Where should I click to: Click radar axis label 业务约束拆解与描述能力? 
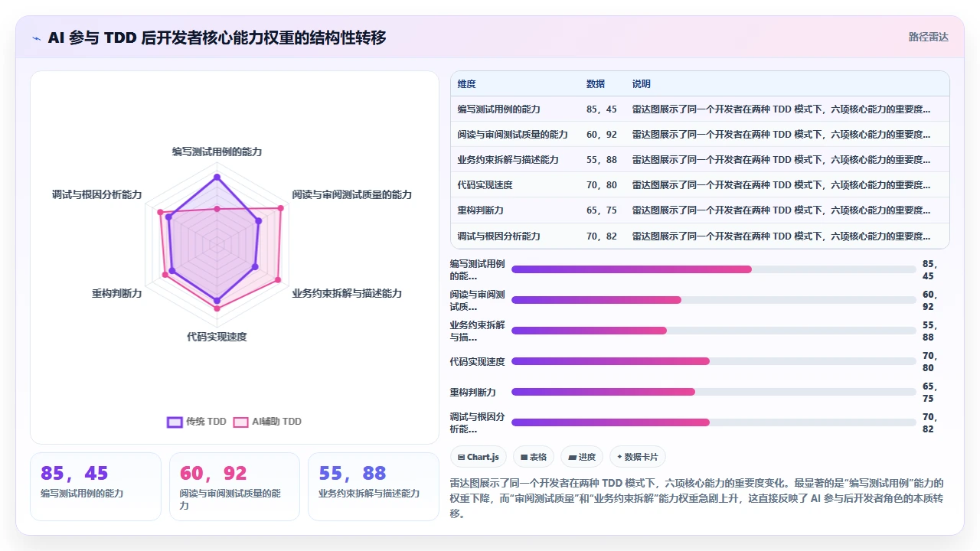click(x=346, y=294)
